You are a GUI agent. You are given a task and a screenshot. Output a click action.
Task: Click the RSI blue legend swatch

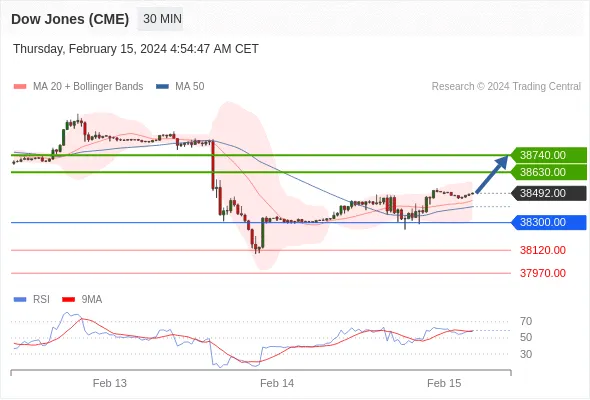coord(20,300)
